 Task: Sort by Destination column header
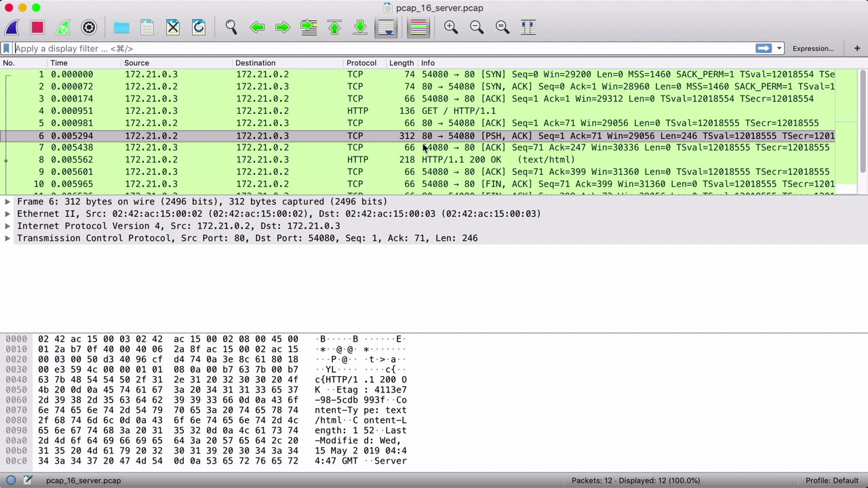[x=288, y=63]
